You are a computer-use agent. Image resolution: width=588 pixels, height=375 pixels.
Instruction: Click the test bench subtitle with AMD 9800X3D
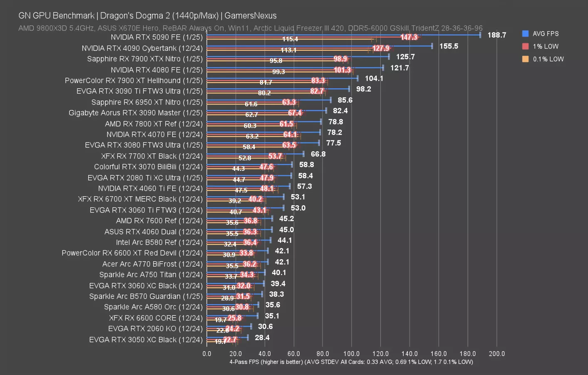(x=250, y=28)
